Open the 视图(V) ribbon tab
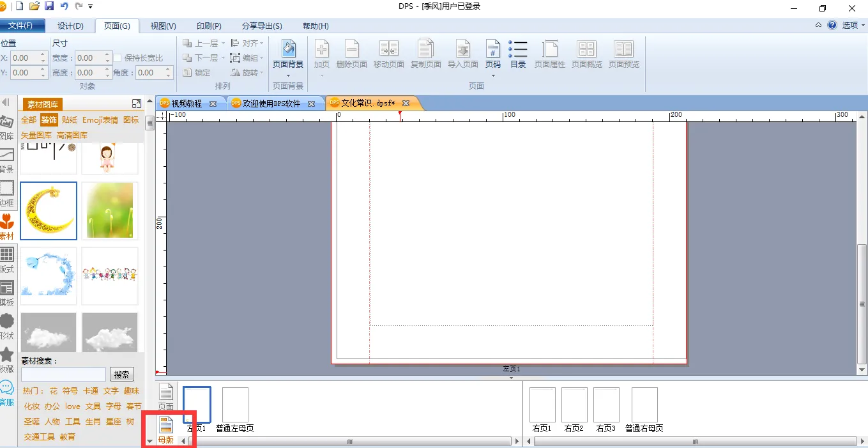The height and width of the screenshot is (448, 868). 163,26
